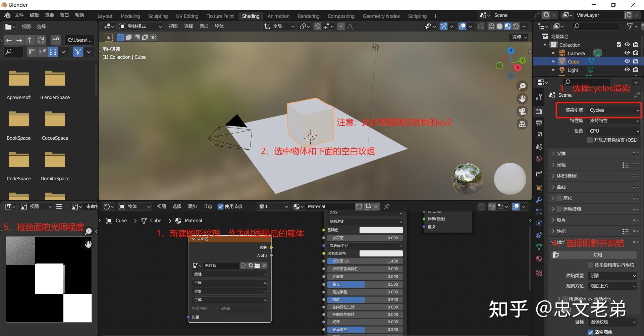Uncheck the 使用节点 checkbox

[x=221, y=206]
